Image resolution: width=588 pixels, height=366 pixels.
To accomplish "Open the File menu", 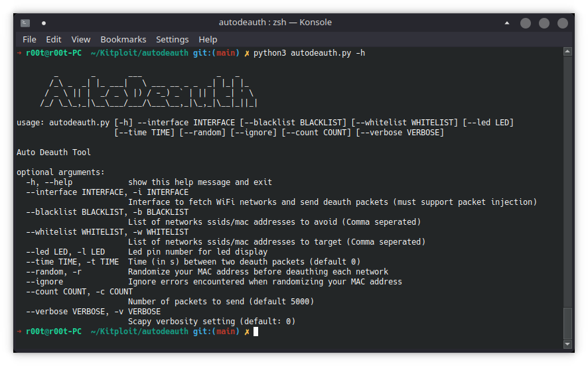I will pos(29,39).
